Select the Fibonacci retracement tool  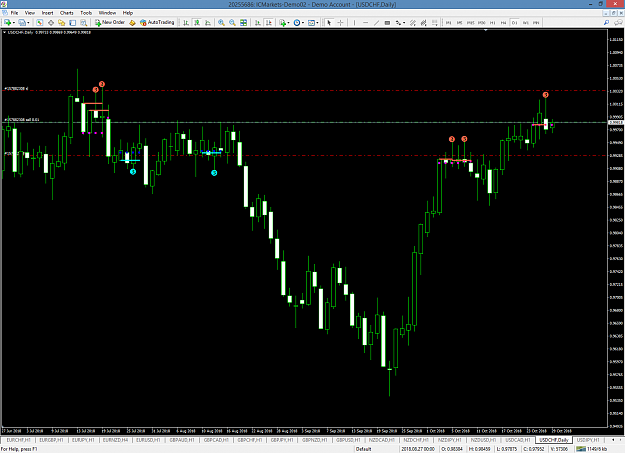click(435, 23)
